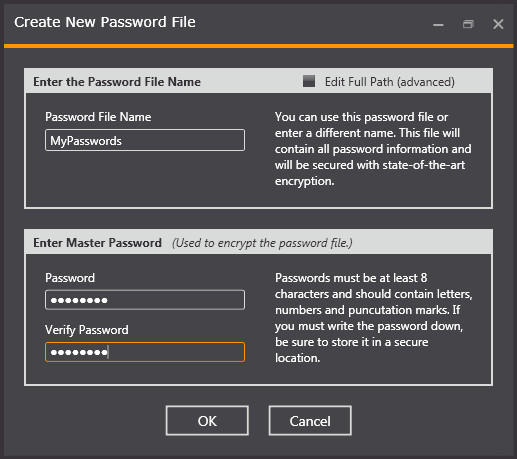Click the Password File Name label

pos(98,117)
